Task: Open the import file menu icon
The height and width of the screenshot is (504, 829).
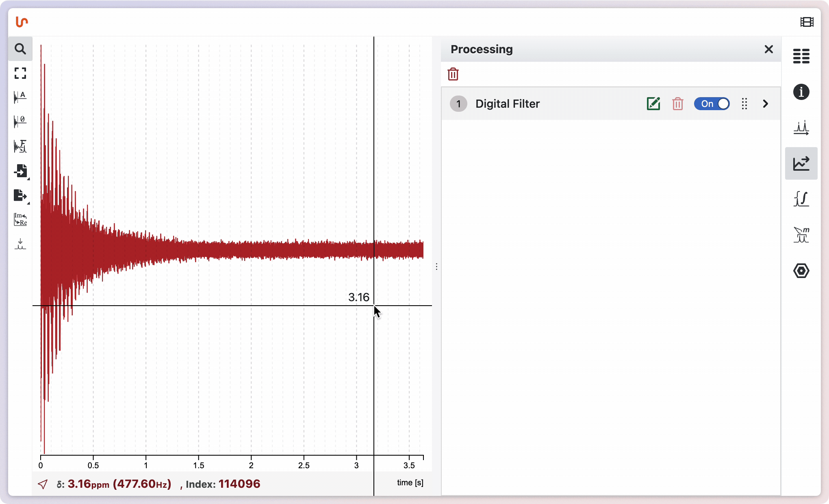Action: click(x=20, y=171)
